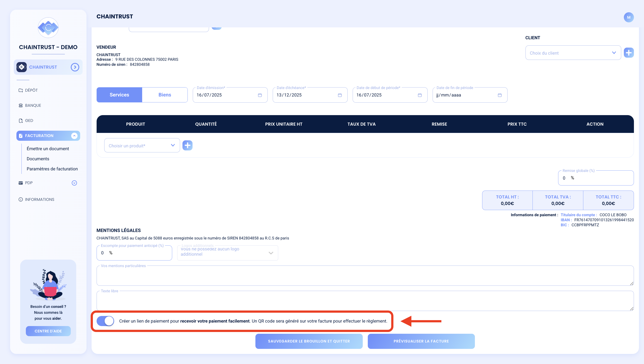Click the GED document icon
Image resolution: width=644 pixels, height=364 pixels.
(21, 121)
